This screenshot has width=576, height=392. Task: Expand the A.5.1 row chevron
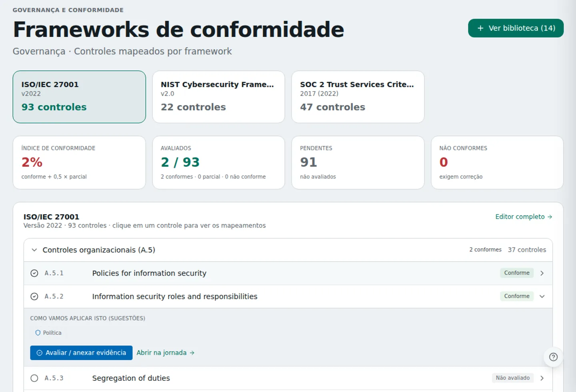[542, 273]
